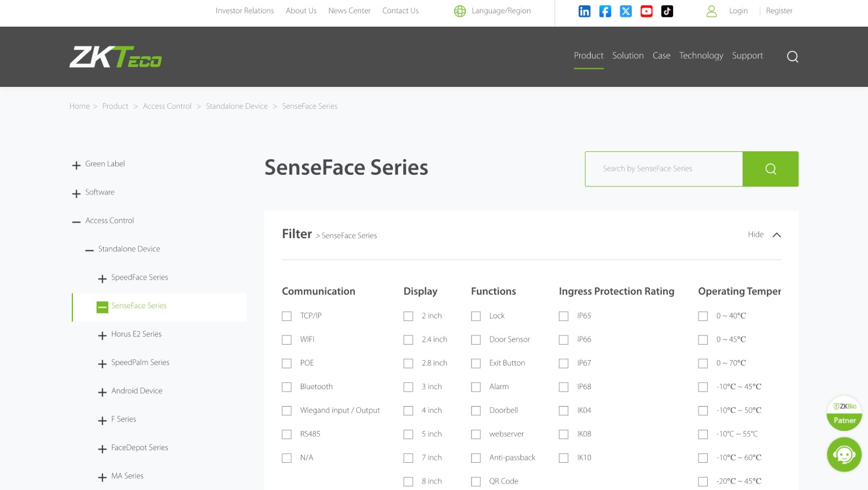Viewport: 868px width, 490px height.
Task: Open the Contact Us link
Action: 400,11
